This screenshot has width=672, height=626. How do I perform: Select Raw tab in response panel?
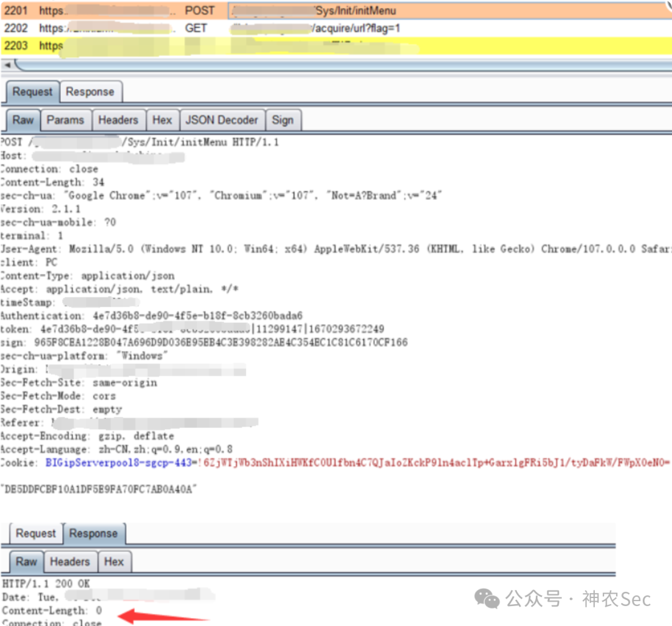(x=27, y=562)
